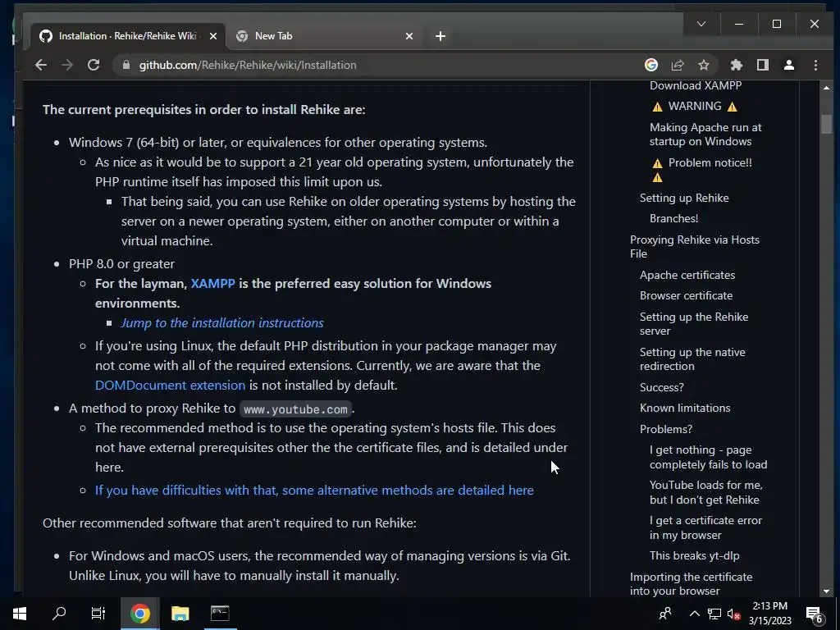Click the forward navigation arrow
The height and width of the screenshot is (630, 840).
[x=67, y=66]
